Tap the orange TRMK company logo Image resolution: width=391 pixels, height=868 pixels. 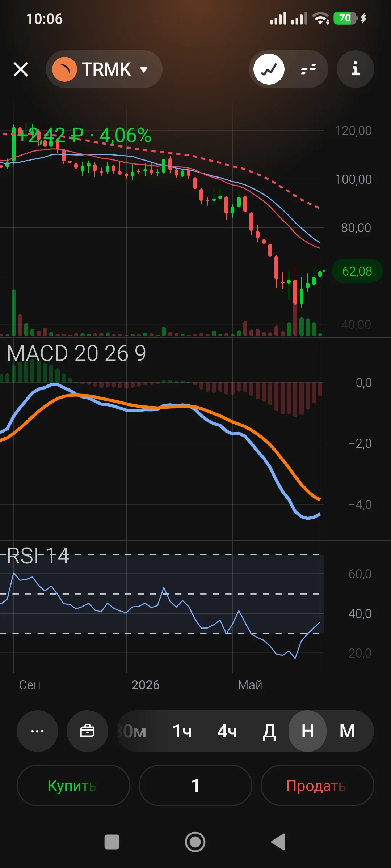coord(64,69)
